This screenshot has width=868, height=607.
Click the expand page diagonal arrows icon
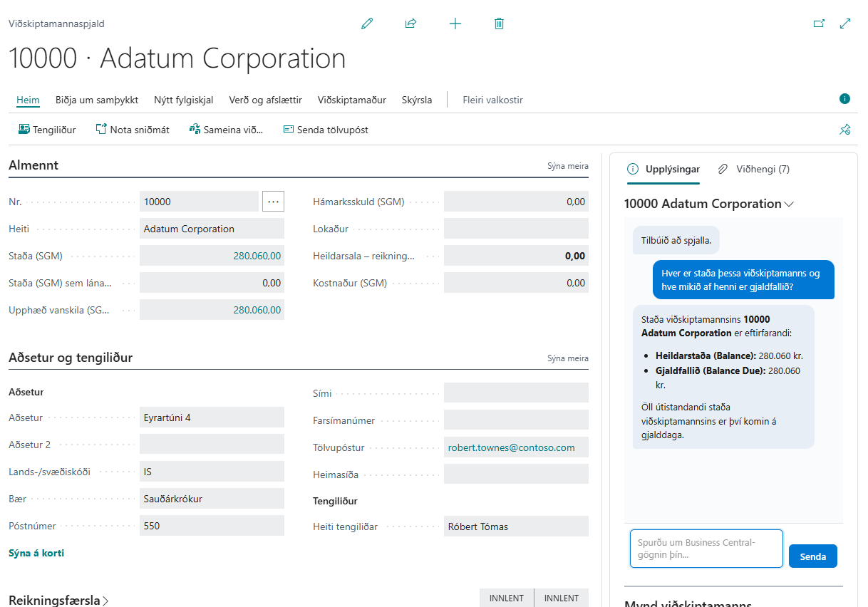(845, 24)
